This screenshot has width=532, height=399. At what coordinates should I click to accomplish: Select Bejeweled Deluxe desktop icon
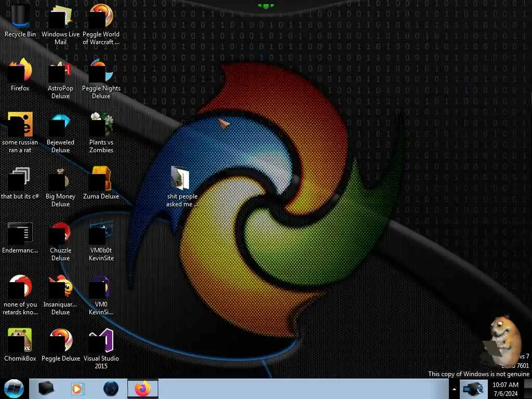click(60, 132)
